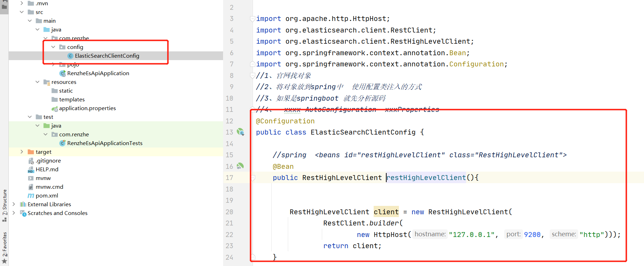Select mvnw.cmd in project tree
Image resolution: width=644 pixels, height=266 pixels.
point(49,187)
